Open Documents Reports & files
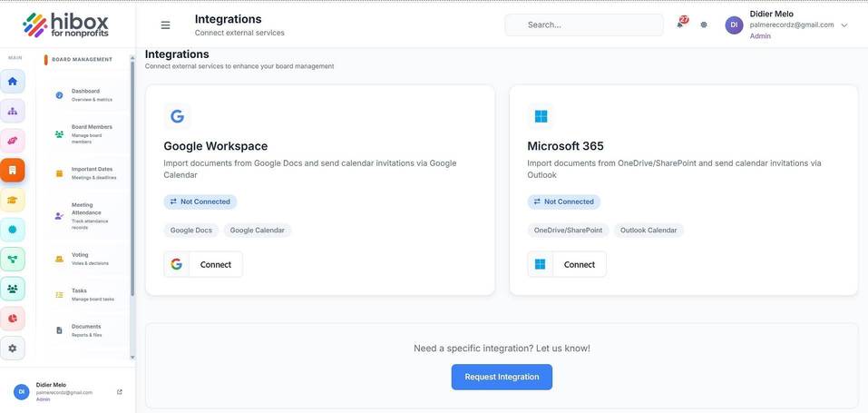This screenshot has height=413, width=868. coord(86,330)
